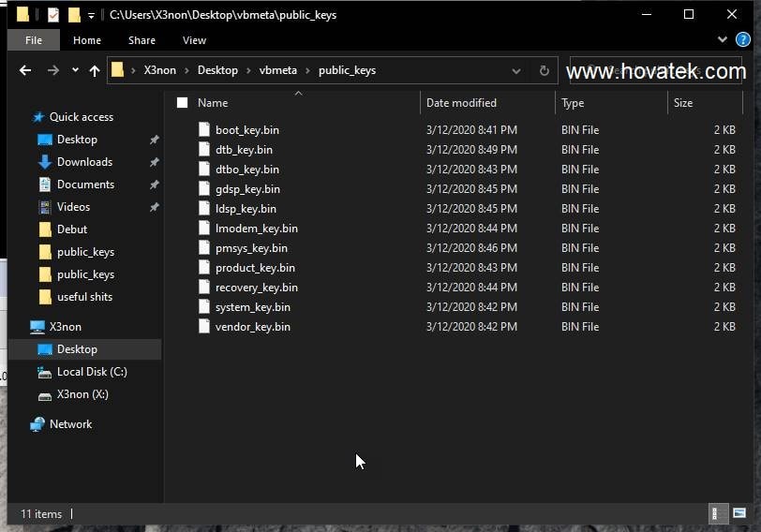Sort files by Size column

[683, 103]
